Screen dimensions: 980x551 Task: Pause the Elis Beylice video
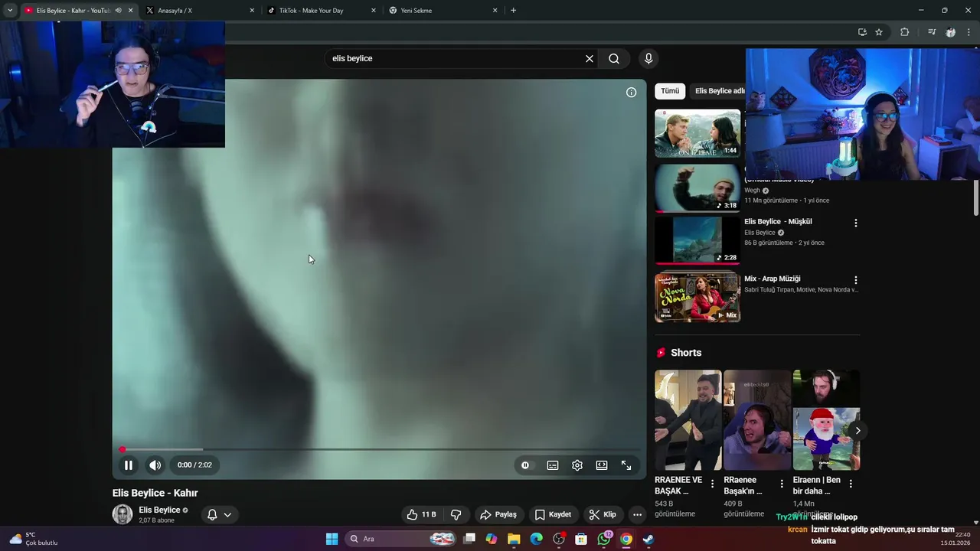coord(129,465)
